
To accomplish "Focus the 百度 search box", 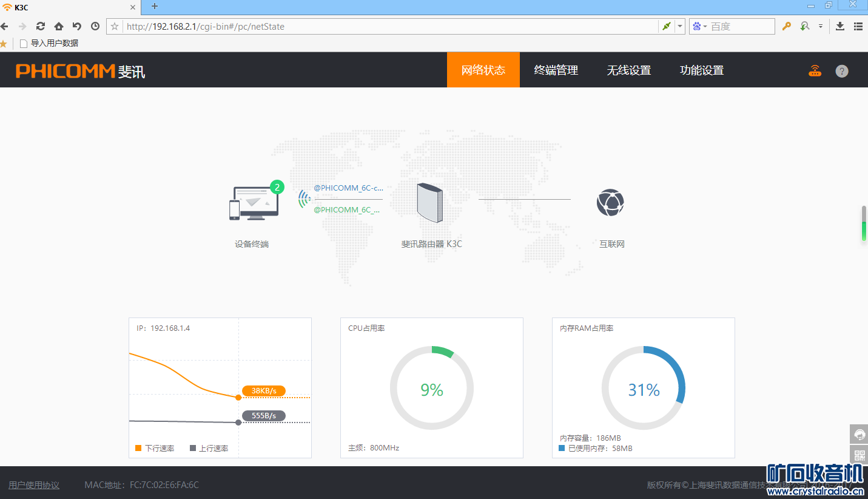I will pyautogui.click(x=741, y=26).
